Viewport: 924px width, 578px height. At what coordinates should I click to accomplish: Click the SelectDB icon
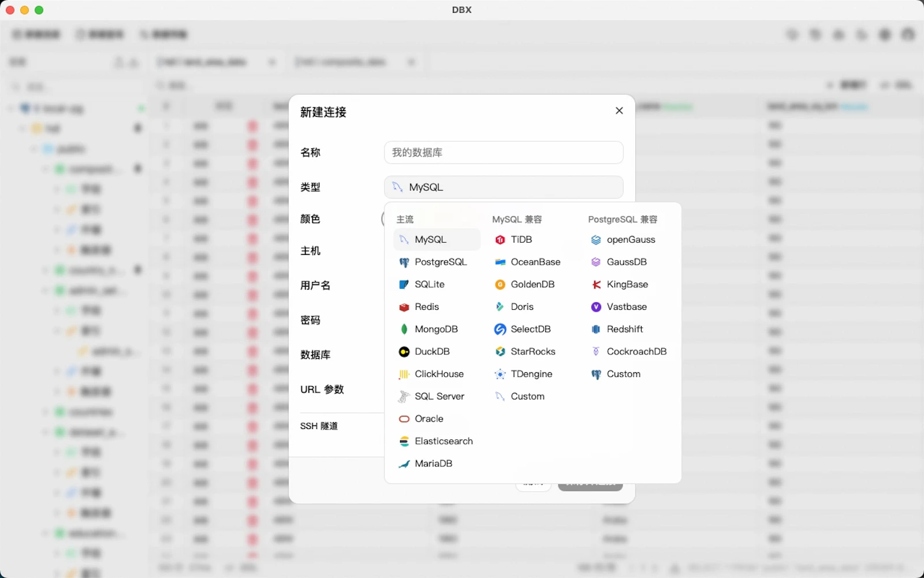(500, 329)
